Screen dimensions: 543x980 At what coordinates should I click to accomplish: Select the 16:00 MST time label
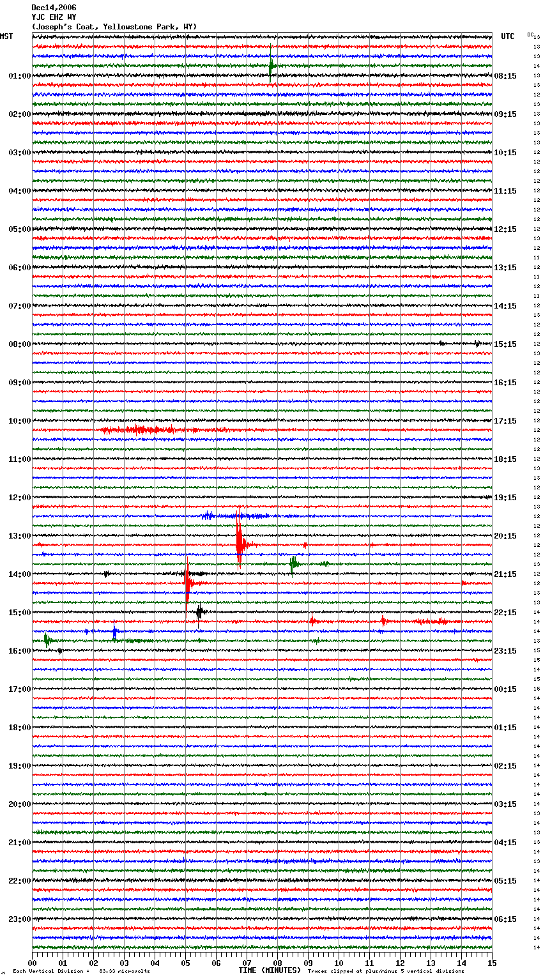click(x=19, y=651)
